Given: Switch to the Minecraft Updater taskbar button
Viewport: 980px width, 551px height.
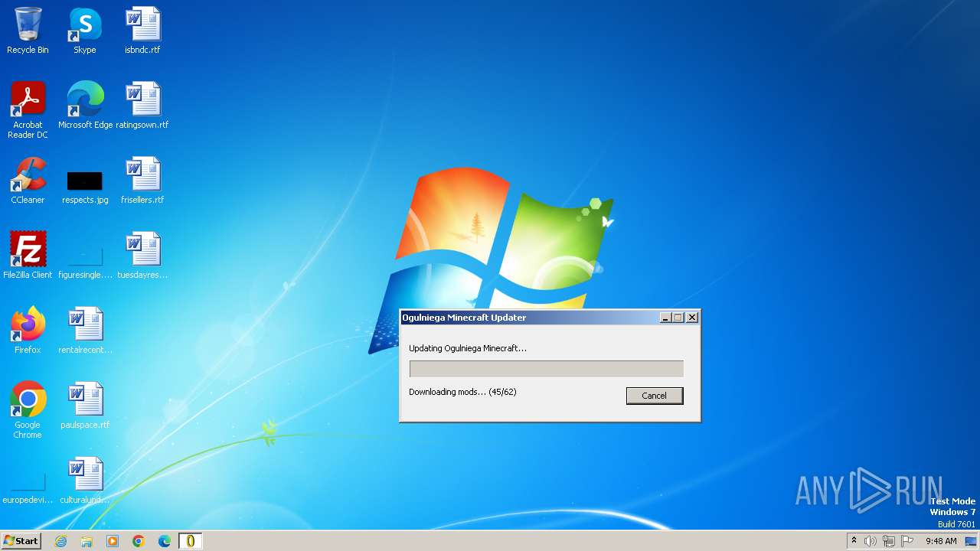Looking at the screenshot, I should click(x=190, y=541).
